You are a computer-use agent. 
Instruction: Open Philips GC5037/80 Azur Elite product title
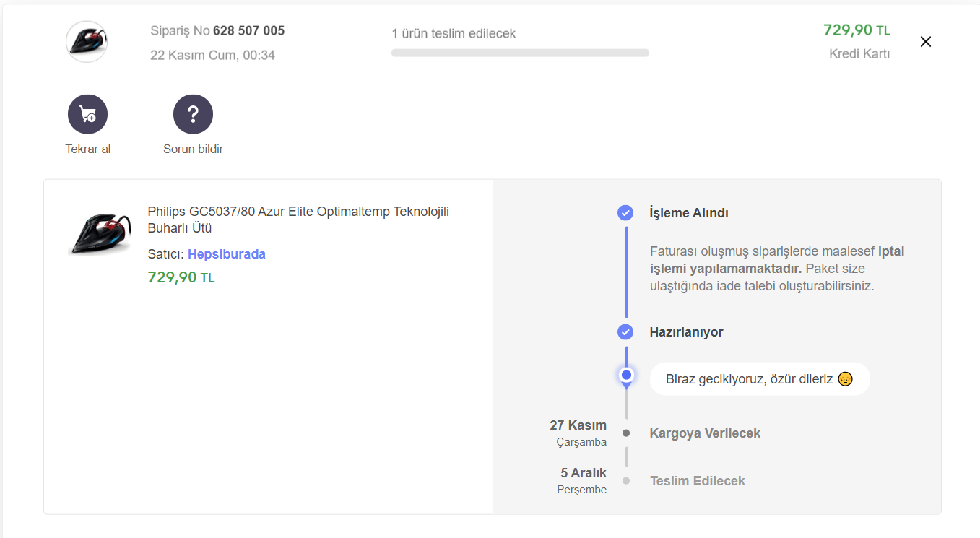pyautogui.click(x=298, y=220)
